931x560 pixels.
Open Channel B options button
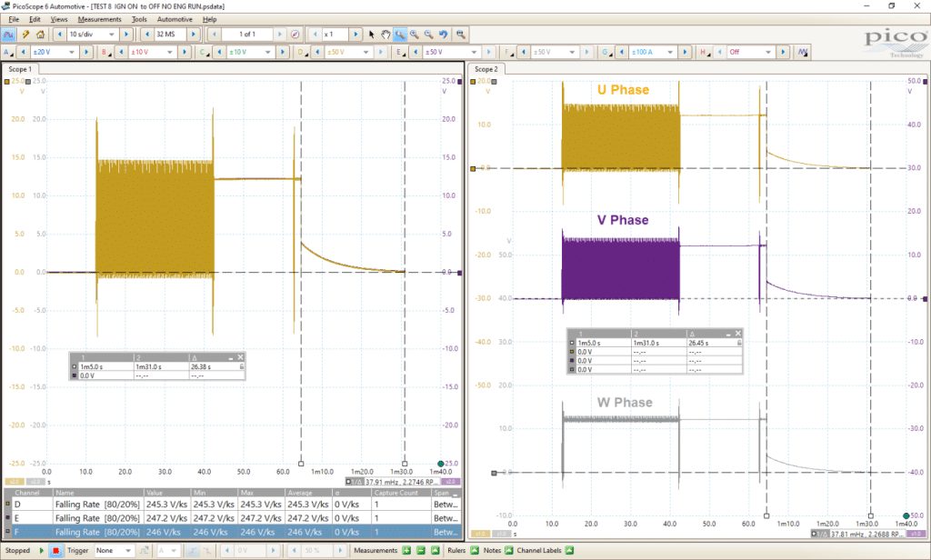[x=105, y=52]
